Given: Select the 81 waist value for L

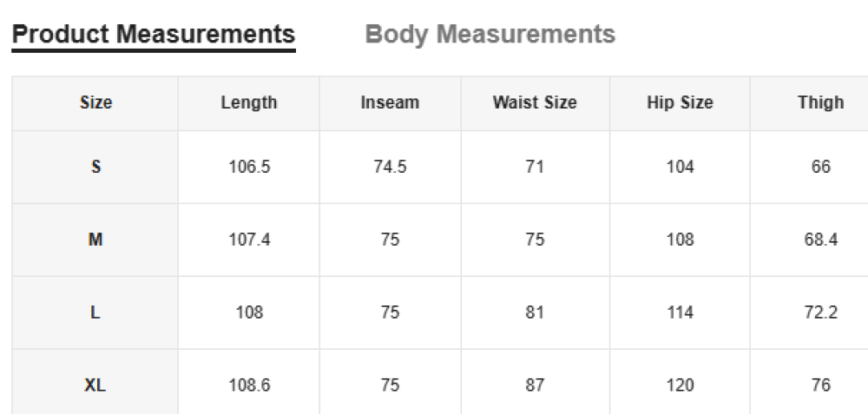Looking at the screenshot, I should (x=535, y=312).
